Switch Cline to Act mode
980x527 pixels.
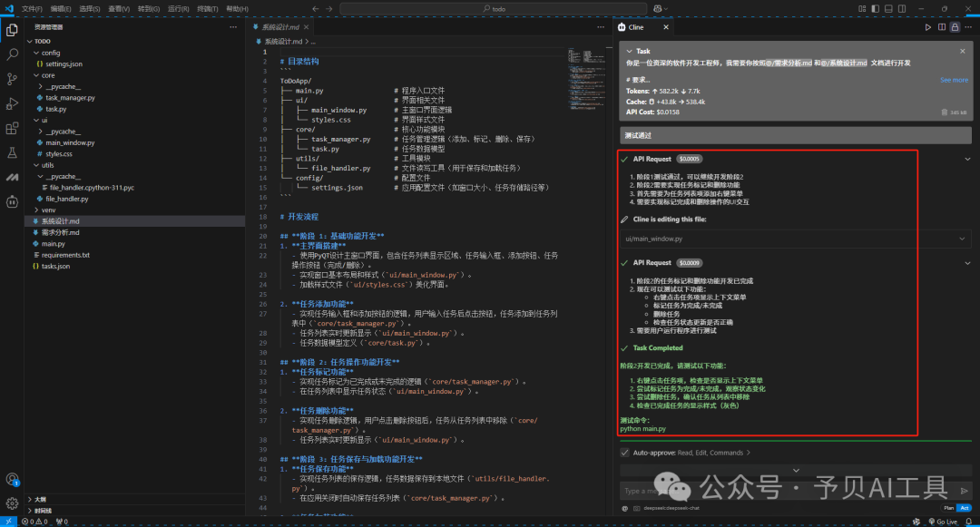[965, 508]
